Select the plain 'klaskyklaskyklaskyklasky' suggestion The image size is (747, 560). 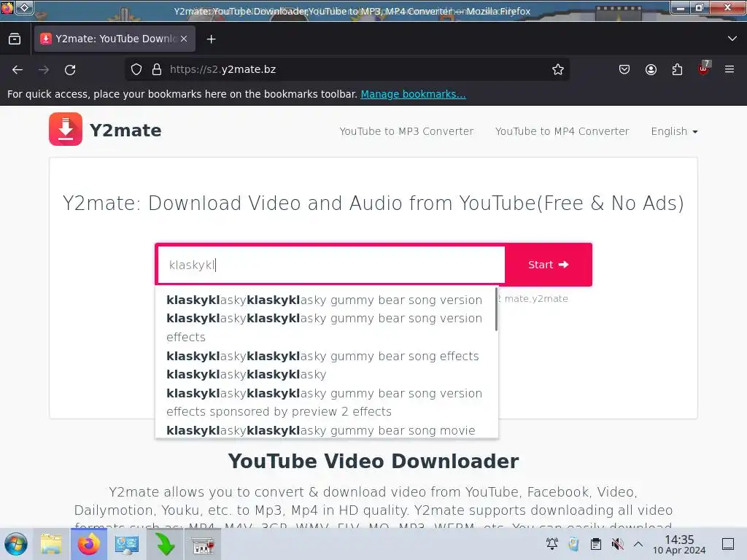(247, 375)
